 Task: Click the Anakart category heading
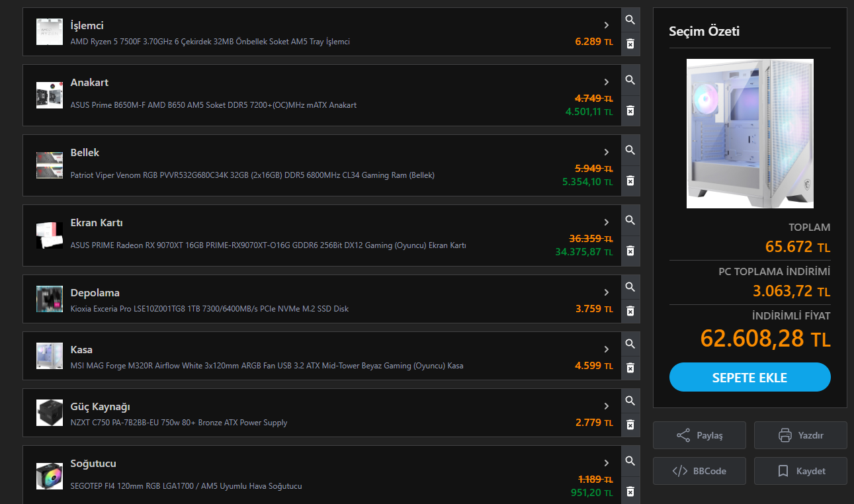(x=89, y=83)
